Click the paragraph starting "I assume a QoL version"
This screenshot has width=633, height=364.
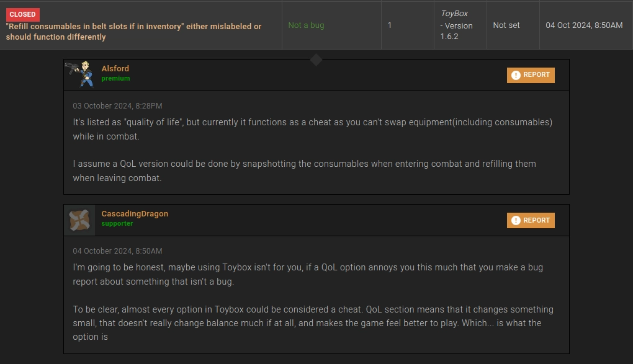(304, 171)
